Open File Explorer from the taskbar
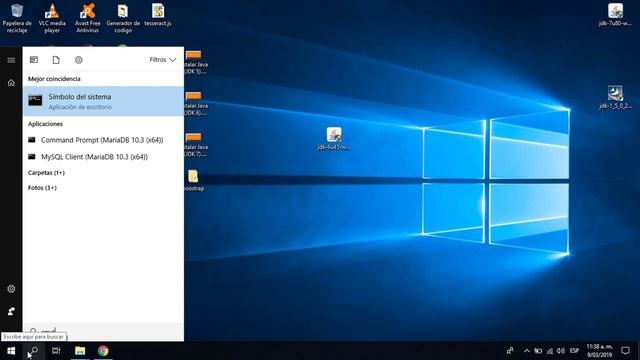 [x=80, y=351]
